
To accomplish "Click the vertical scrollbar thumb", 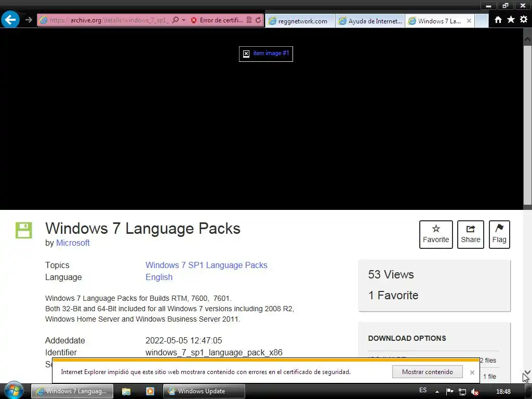I will (528, 125).
